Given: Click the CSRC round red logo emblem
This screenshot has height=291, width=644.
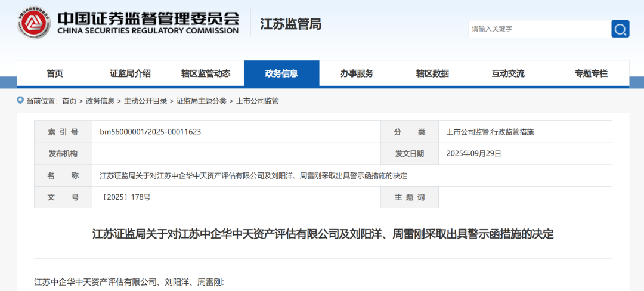Looking at the screenshot, I should click(34, 23).
